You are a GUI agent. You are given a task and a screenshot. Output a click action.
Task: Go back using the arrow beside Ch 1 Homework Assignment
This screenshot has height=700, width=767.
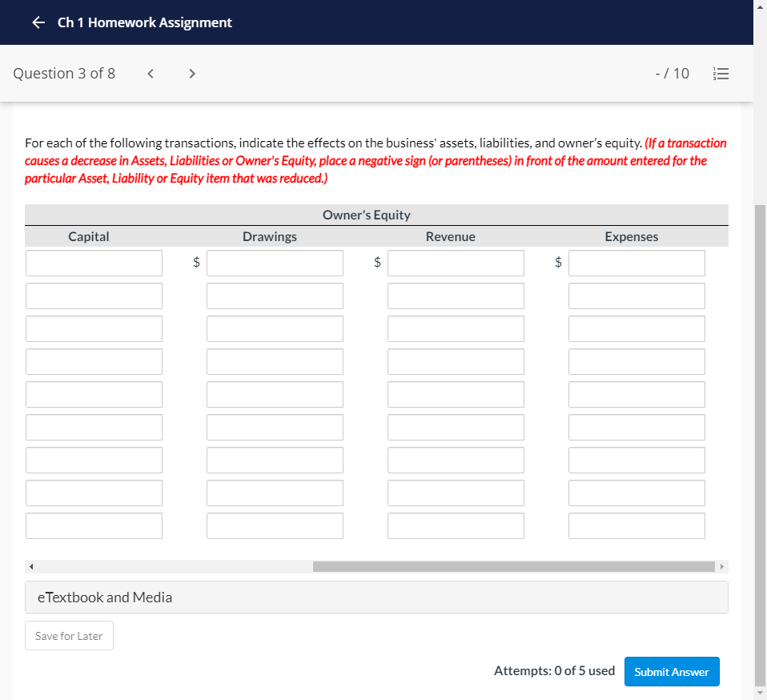point(38,22)
